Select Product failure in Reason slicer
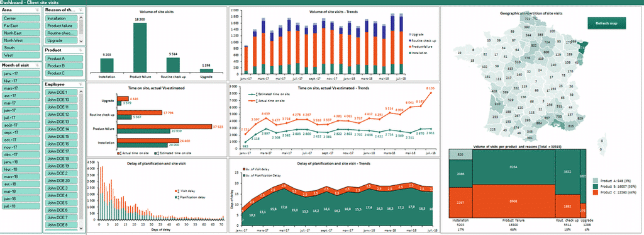The height and width of the screenshot is (235, 644). (x=62, y=26)
